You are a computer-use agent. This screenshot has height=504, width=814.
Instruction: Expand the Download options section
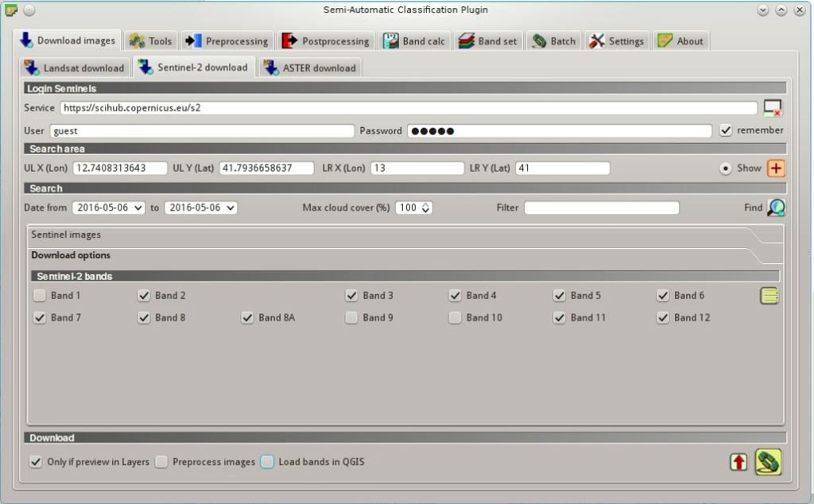(405, 255)
